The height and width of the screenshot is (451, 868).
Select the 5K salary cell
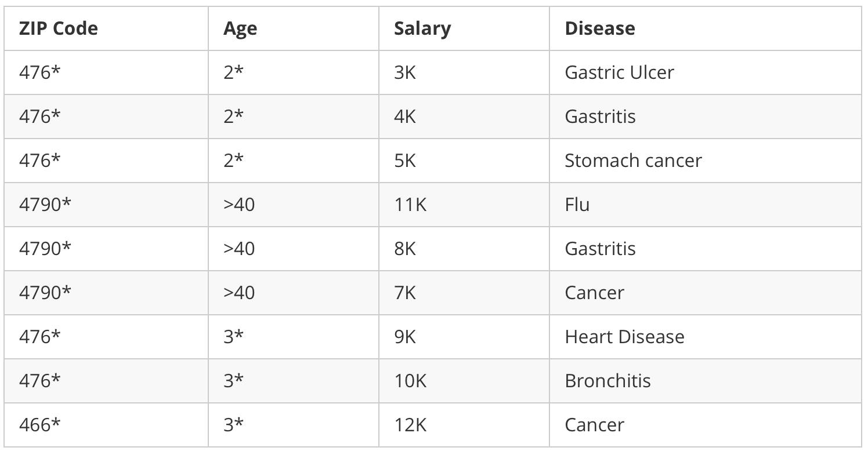click(405, 161)
